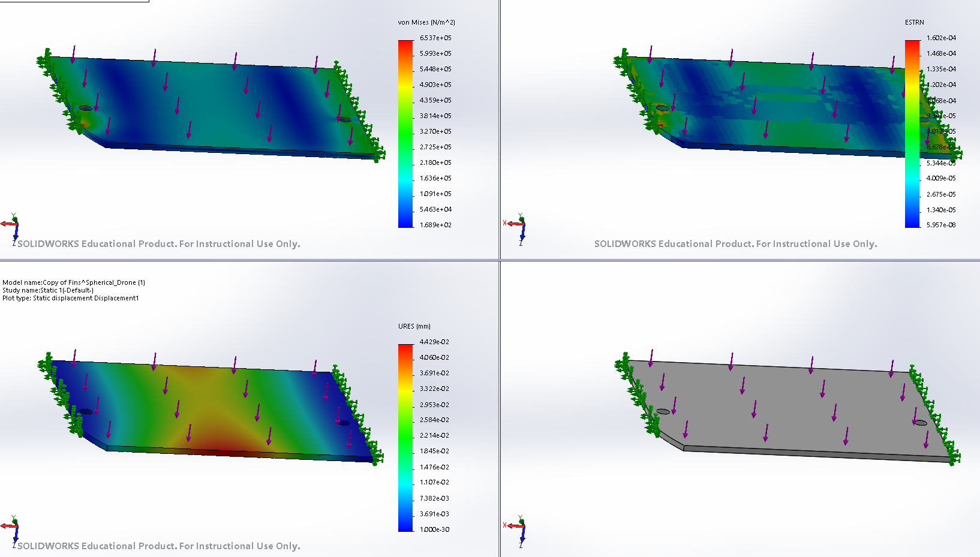Select the 4.429e-02 maximum displacement value

[x=434, y=342]
